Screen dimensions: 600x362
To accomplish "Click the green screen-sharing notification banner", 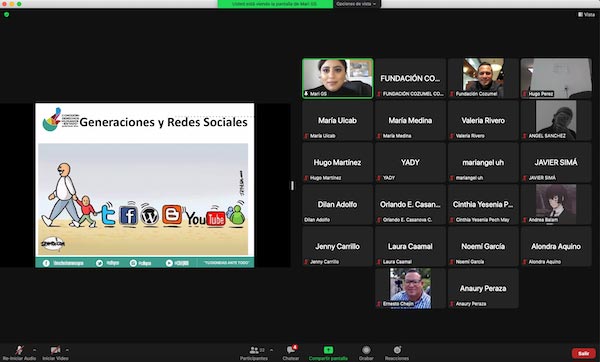I will pos(275,4).
